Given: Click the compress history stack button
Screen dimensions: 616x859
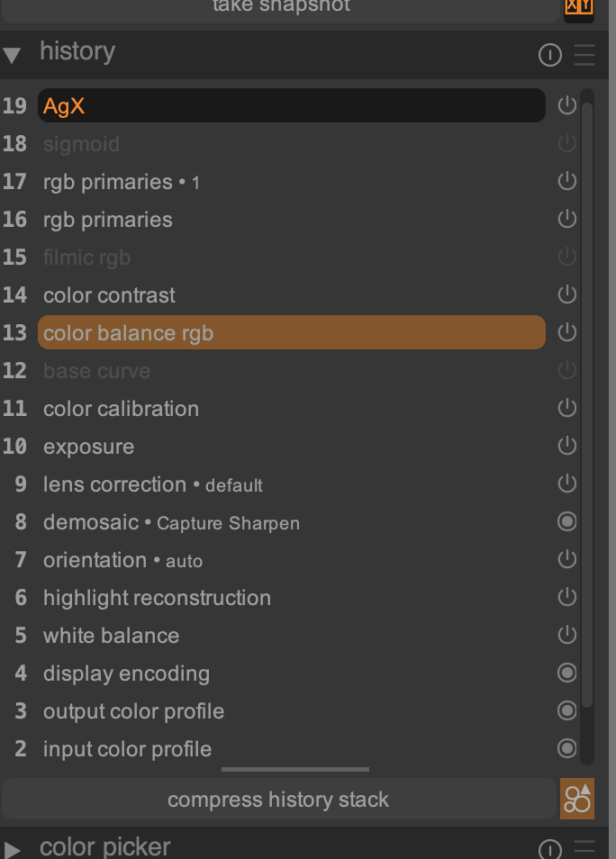Looking at the screenshot, I should click(278, 800).
